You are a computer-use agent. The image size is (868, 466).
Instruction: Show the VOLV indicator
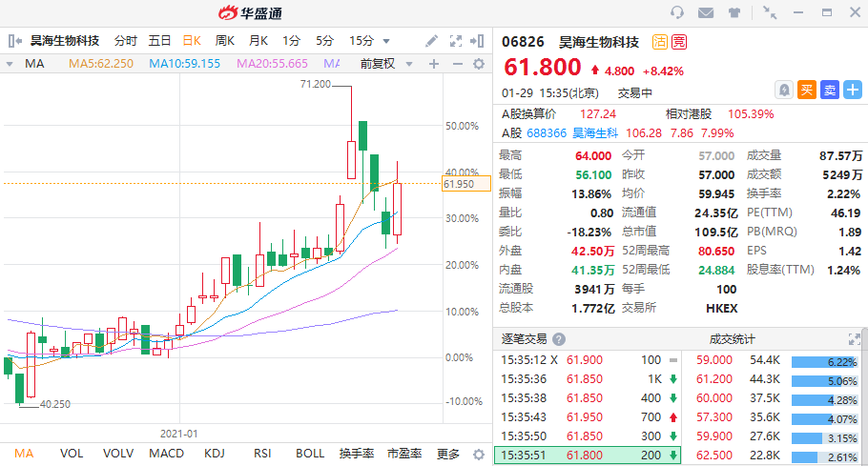118,454
